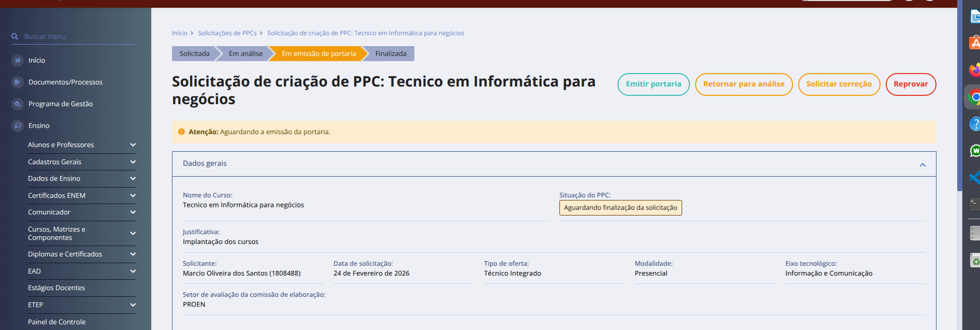Expand the Certificados ENEM submenu
Screen dimensions: 980x330
(133, 196)
